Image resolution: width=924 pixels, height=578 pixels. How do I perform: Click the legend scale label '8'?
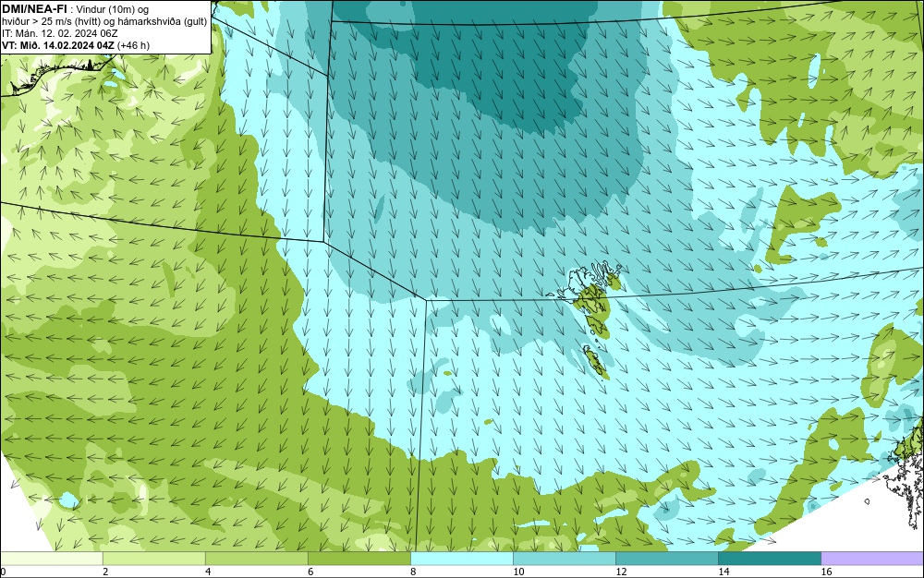point(413,572)
